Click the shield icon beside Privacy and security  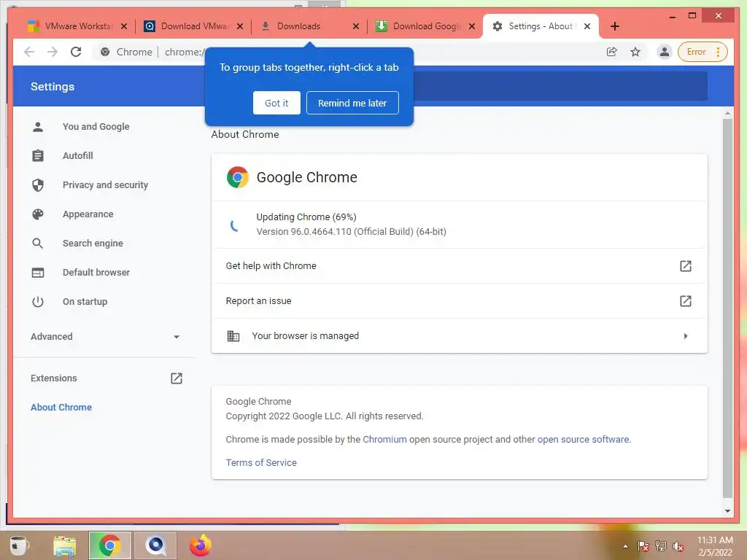click(38, 184)
